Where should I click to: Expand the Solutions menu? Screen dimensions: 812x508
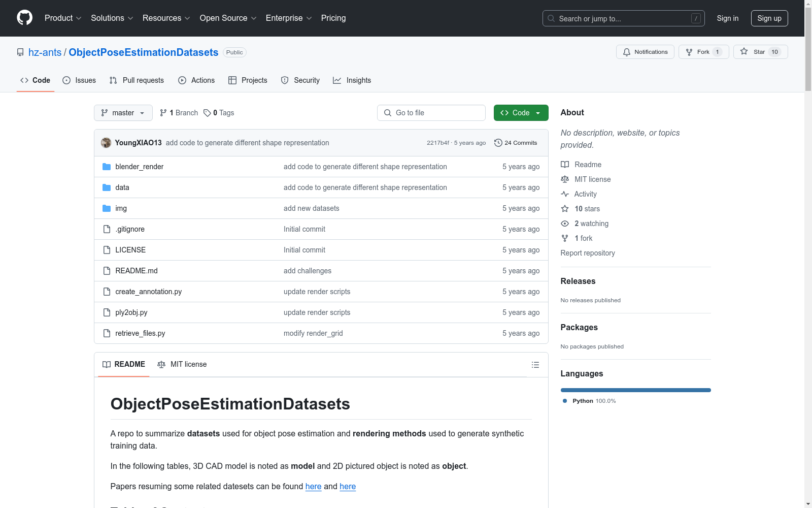pos(112,18)
